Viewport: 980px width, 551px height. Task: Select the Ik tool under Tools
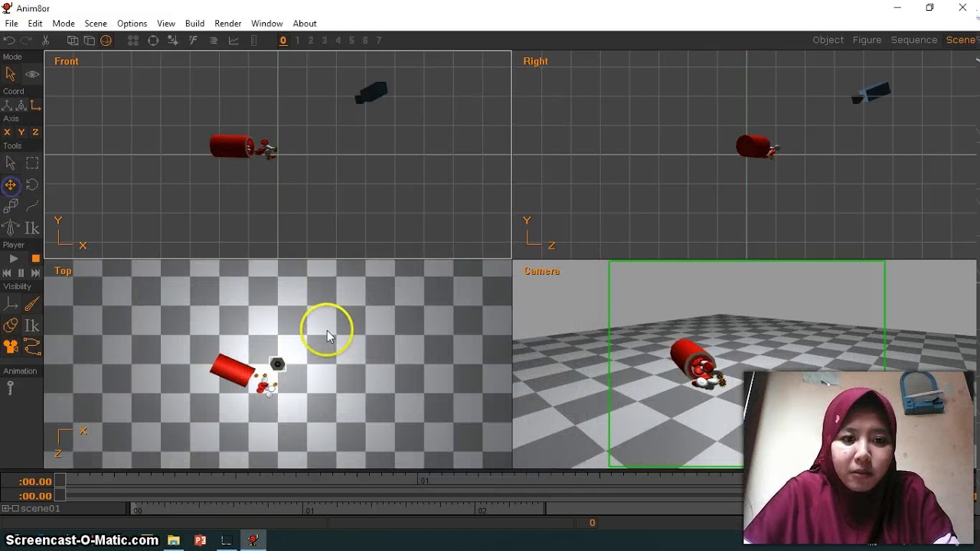point(32,227)
